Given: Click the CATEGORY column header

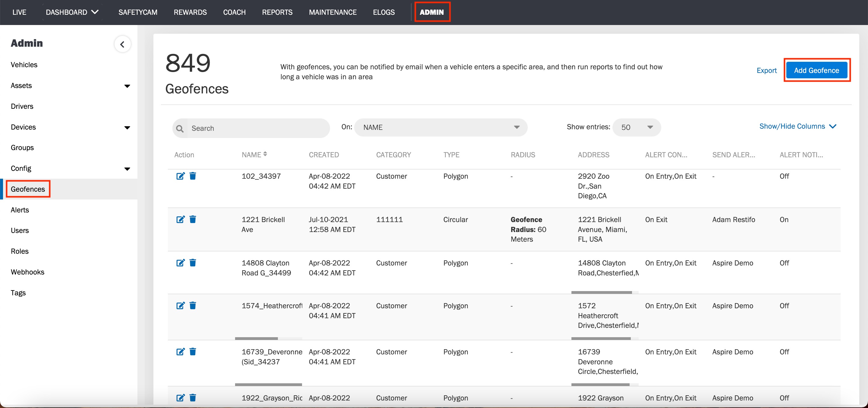Looking at the screenshot, I should pyautogui.click(x=393, y=155).
